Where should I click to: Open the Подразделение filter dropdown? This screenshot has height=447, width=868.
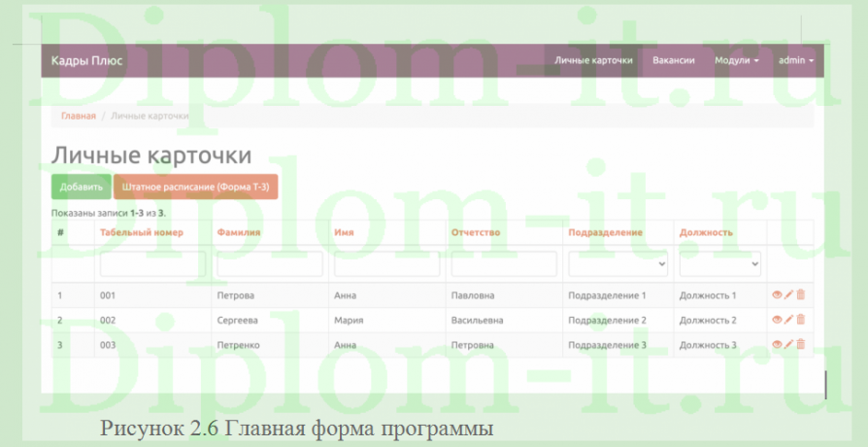[x=618, y=264]
